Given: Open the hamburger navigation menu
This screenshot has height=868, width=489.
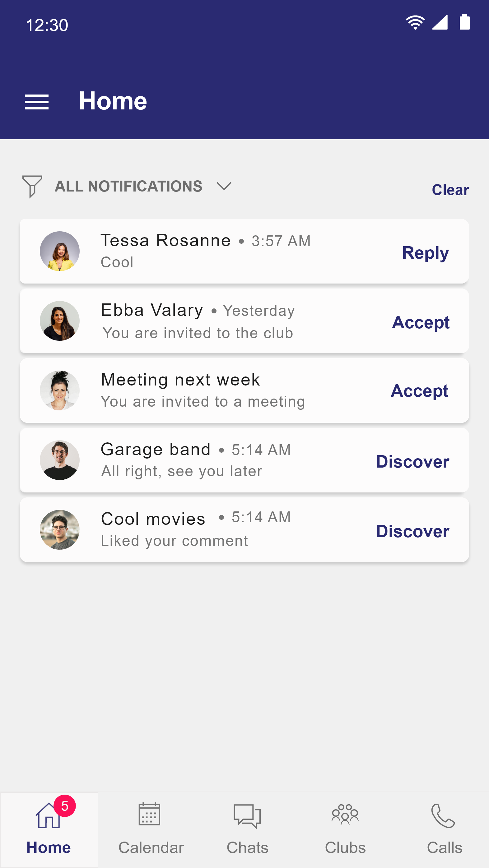Looking at the screenshot, I should pos(37,102).
